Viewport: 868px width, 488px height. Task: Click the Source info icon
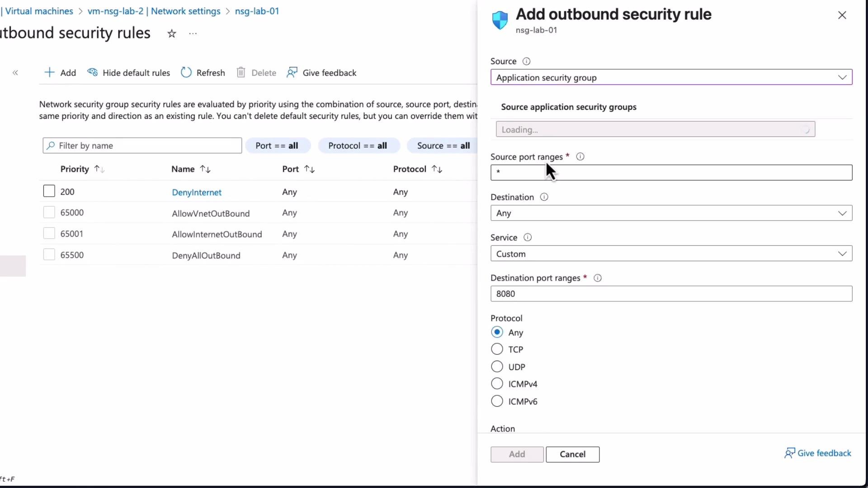526,61
